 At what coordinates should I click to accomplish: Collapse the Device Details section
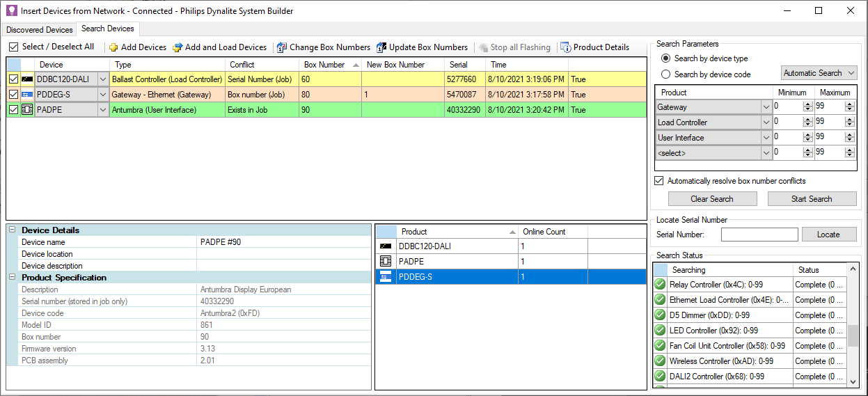[12, 230]
